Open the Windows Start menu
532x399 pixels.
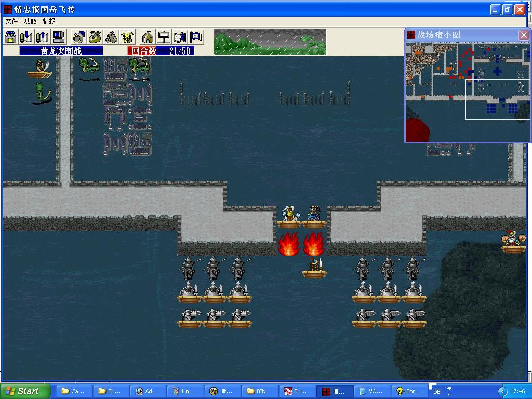tap(25, 391)
